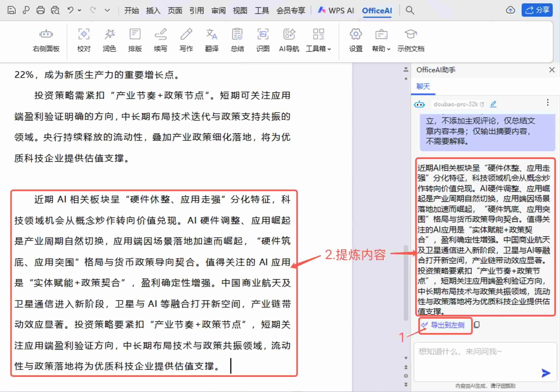Image resolution: width=560 pixels, height=392 pixels.
Task: Select the 排版 typesetting tool
Action: 135,40
